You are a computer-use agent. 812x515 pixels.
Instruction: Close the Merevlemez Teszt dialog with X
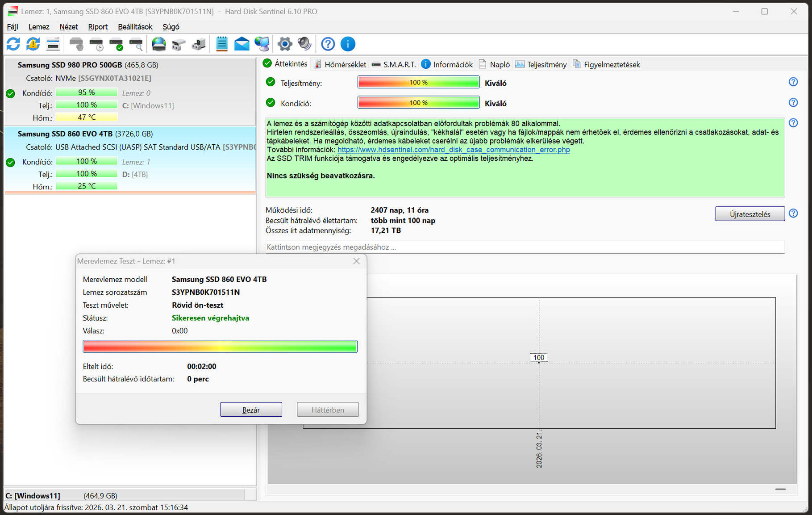click(356, 261)
